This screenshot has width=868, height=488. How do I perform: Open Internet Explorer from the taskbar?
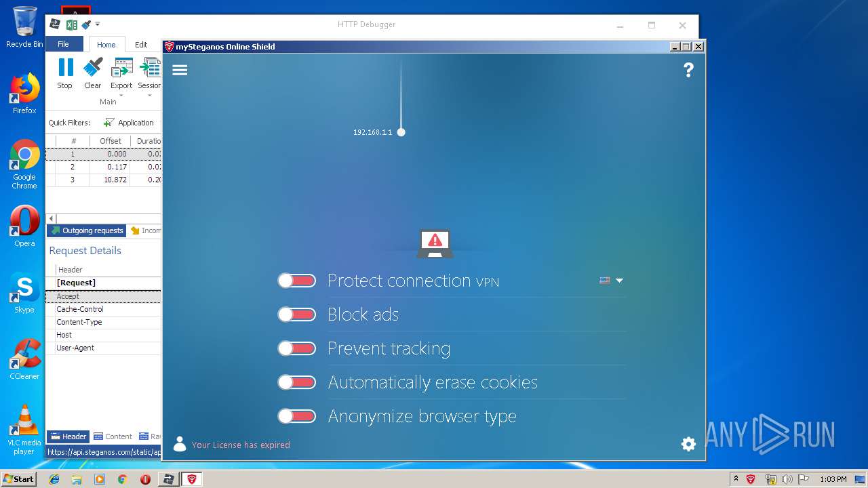(x=54, y=479)
